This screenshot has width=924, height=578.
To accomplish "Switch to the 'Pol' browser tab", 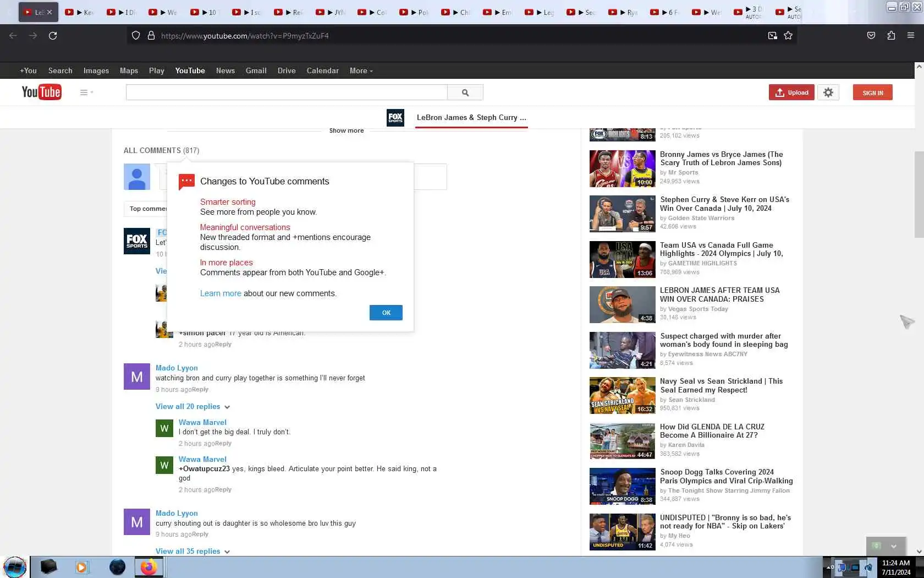I will [x=415, y=12].
